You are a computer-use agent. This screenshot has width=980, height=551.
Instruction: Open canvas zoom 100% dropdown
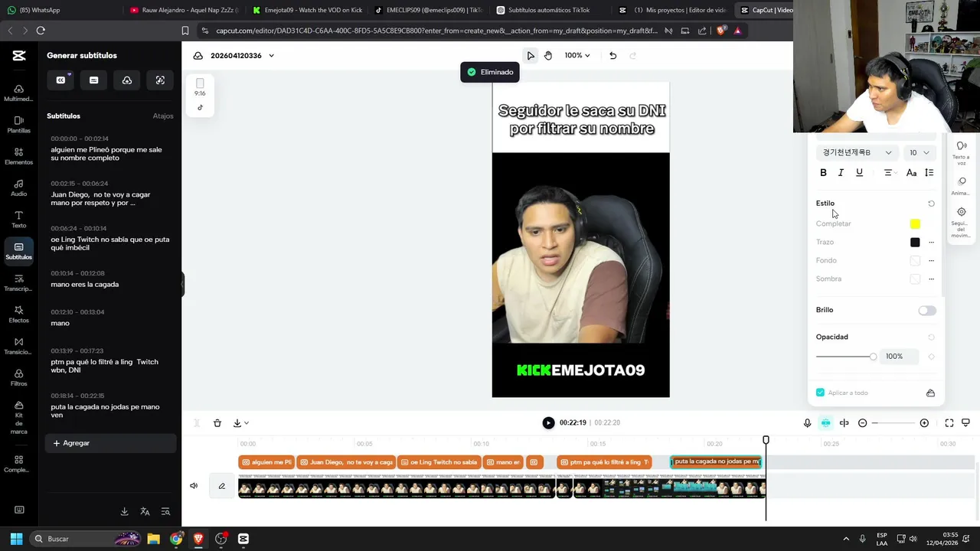click(x=577, y=55)
